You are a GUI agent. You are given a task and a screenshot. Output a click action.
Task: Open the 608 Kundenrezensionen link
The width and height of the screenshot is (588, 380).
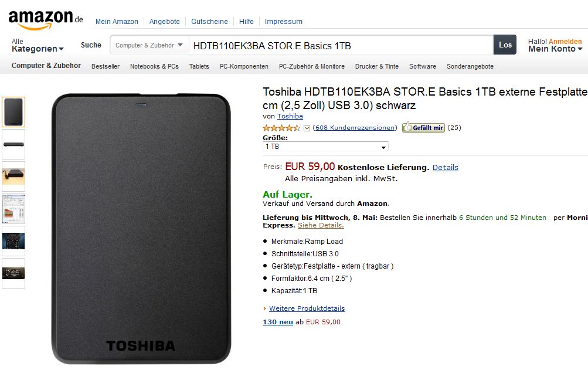[355, 127]
